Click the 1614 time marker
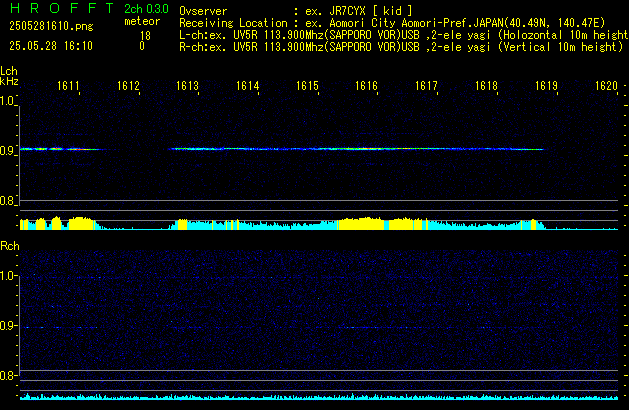 tap(248, 86)
